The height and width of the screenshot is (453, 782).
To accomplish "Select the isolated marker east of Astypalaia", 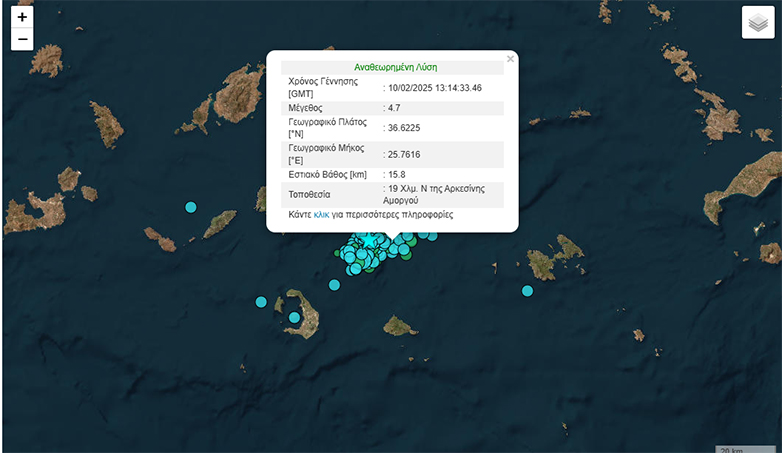I will point(527,291).
